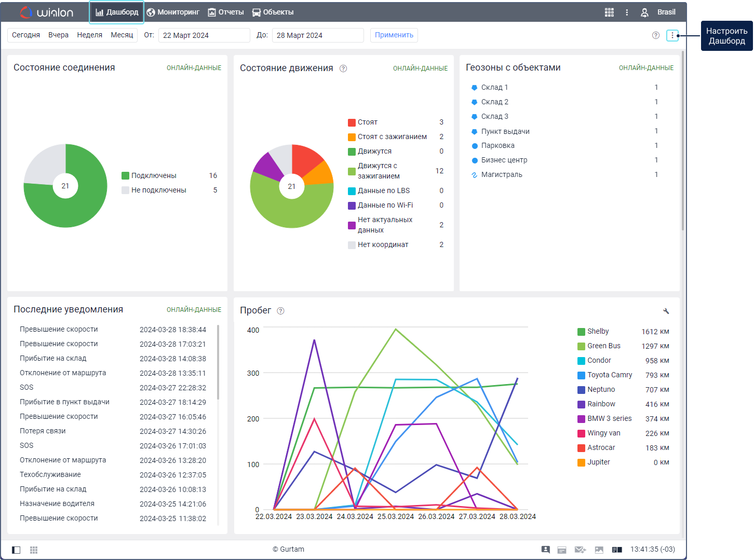Toggle the sidebar panel icon in footer
Viewport: 754px width, 560px height.
coord(16,550)
